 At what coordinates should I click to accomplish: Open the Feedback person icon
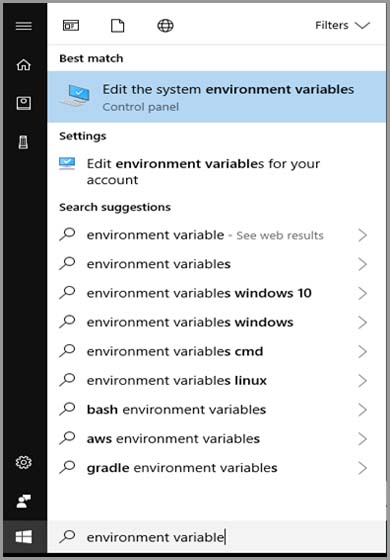tap(24, 501)
